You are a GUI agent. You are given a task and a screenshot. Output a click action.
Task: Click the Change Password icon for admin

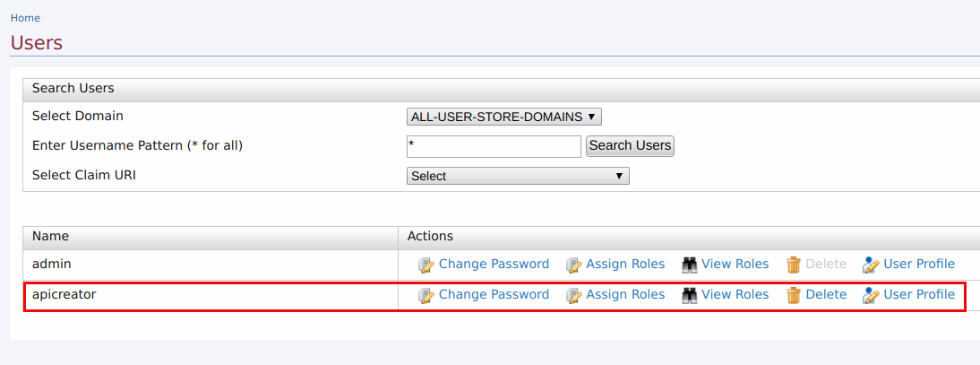(x=426, y=265)
